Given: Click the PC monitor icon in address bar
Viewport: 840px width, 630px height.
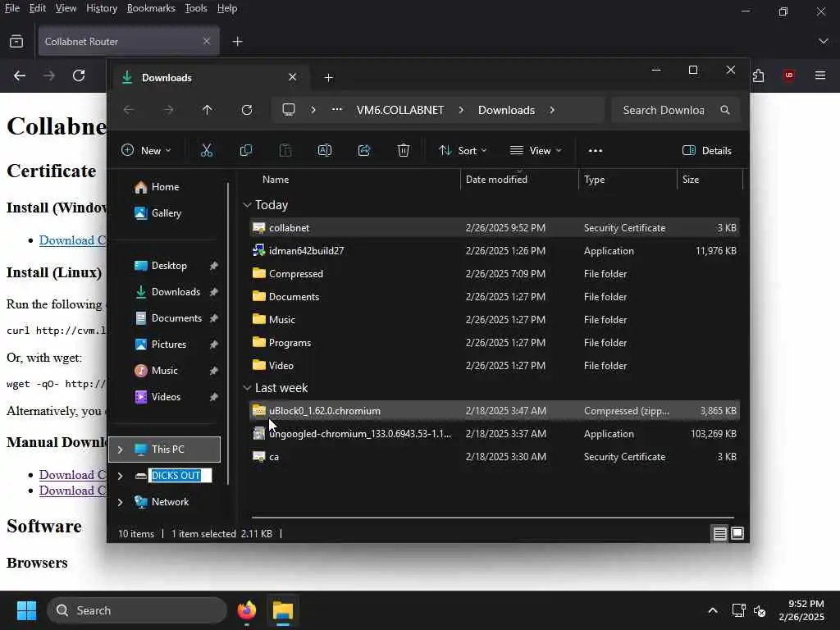Looking at the screenshot, I should point(289,110).
